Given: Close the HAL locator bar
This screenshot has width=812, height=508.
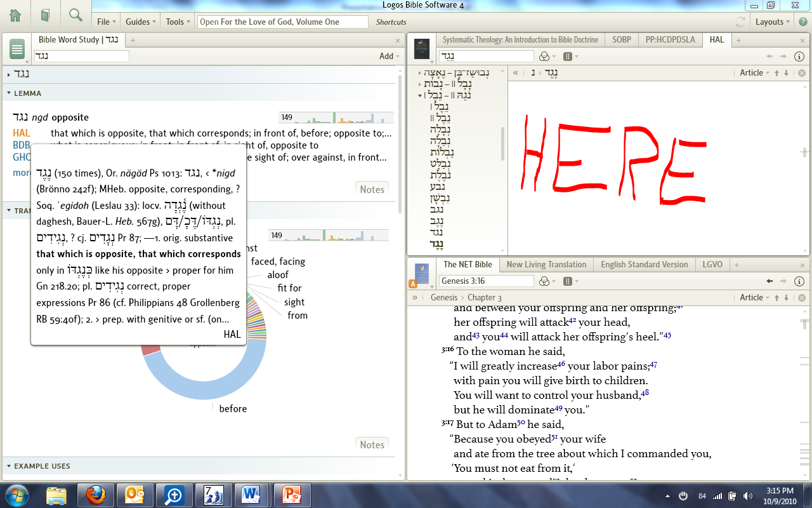Looking at the screenshot, I should click(802, 73).
